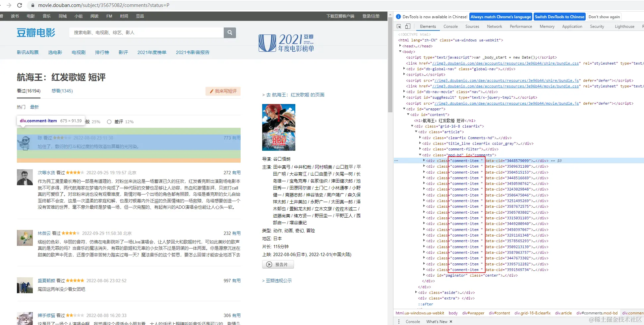The image size is (644, 325).
Task: Collapse the grid-16-8 clearfix div node
Action: [x=412, y=126]
